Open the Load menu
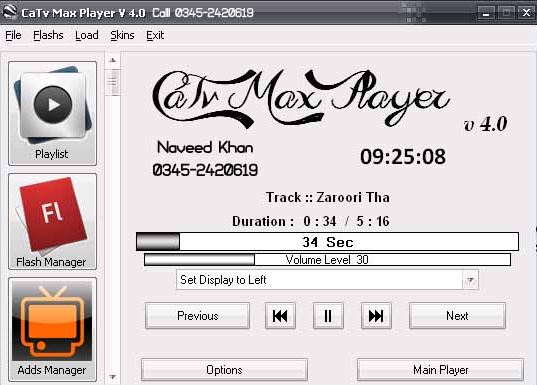Viewport: 537px width, 385px height. [x=87, y=35]
